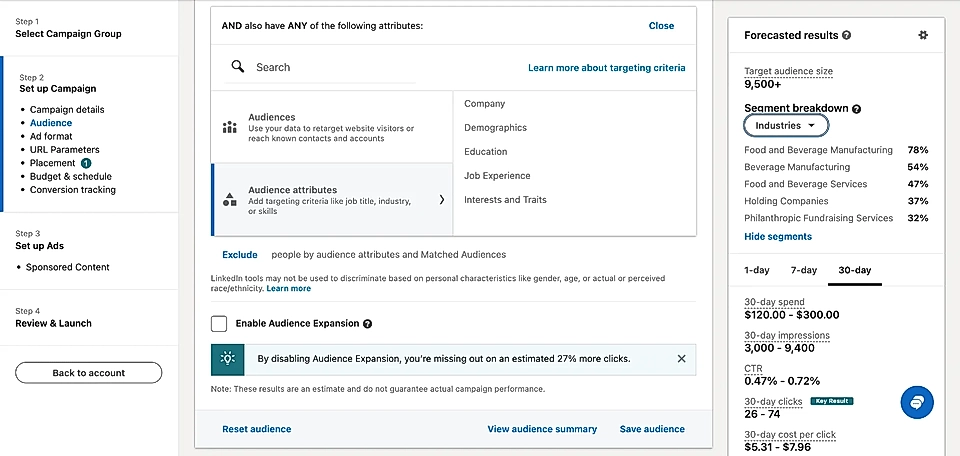Click Target audience size label

789,71
